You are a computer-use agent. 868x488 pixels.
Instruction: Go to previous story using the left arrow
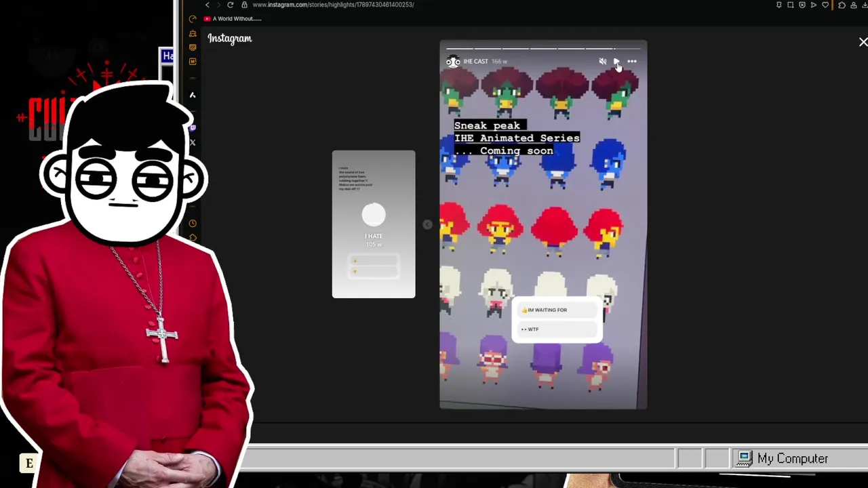pos(427,224)
